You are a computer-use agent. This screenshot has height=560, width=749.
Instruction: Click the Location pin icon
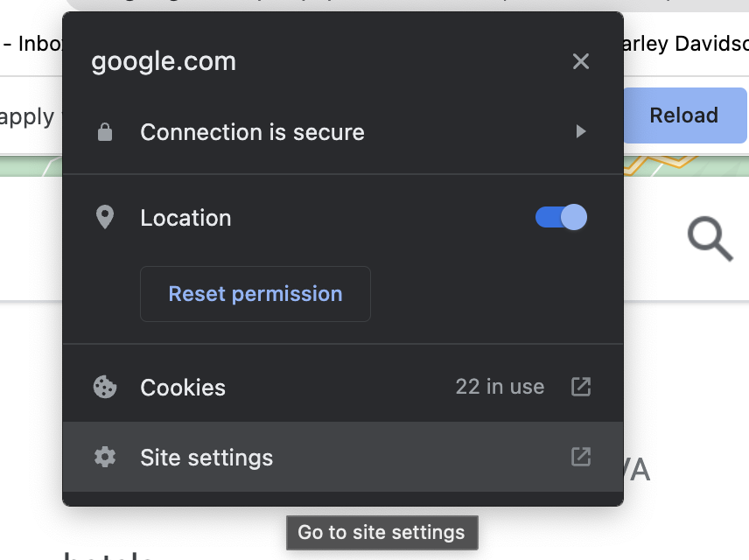point(105,218)
